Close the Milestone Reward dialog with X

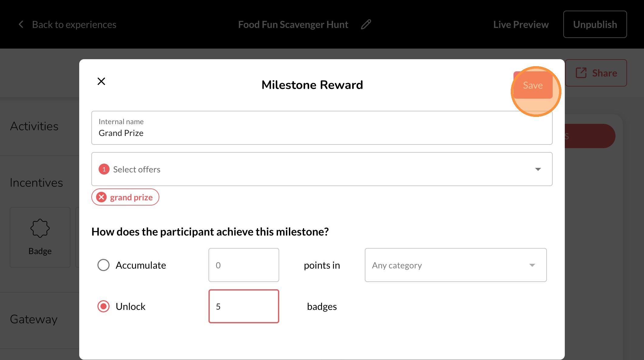coord(101,81)
